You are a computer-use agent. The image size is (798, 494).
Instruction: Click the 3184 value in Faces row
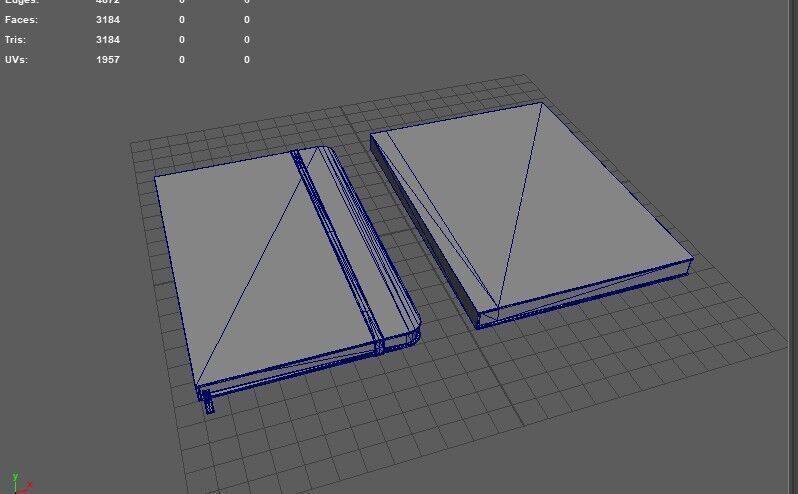108,20
